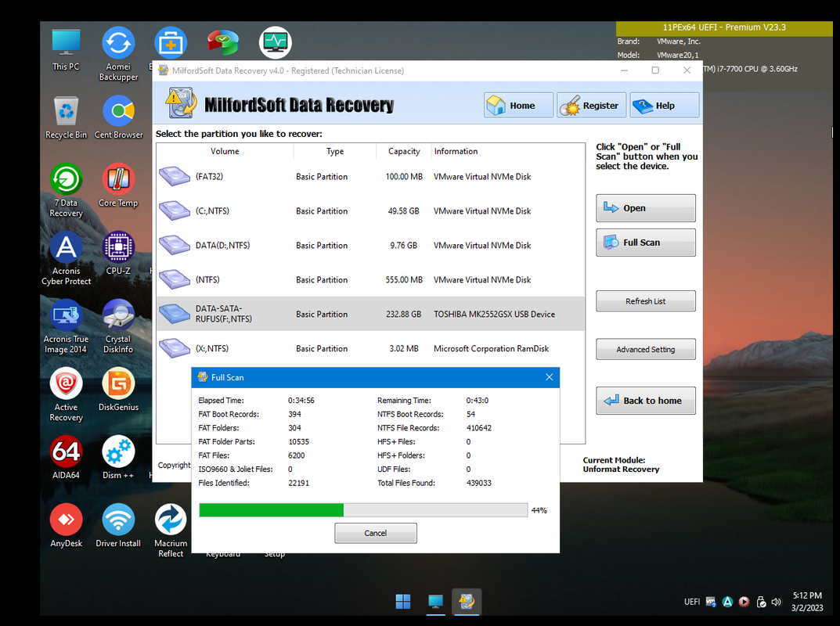This screenshot has width=840, height=626.
Task: Launch Aomei Backupper from desktop
Action: tap(118, 53)
